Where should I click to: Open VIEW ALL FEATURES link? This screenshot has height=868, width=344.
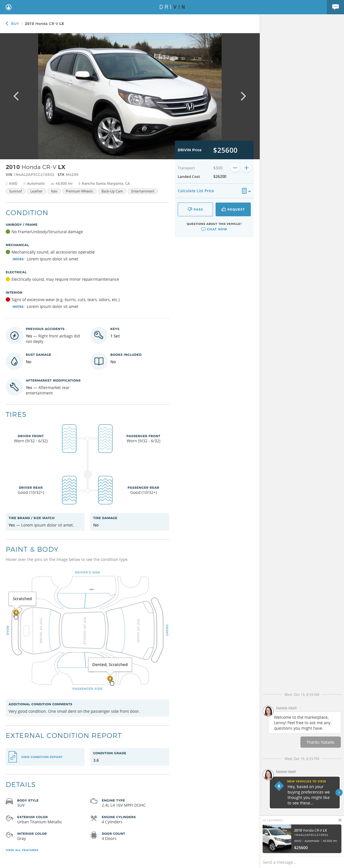point(22,850)
